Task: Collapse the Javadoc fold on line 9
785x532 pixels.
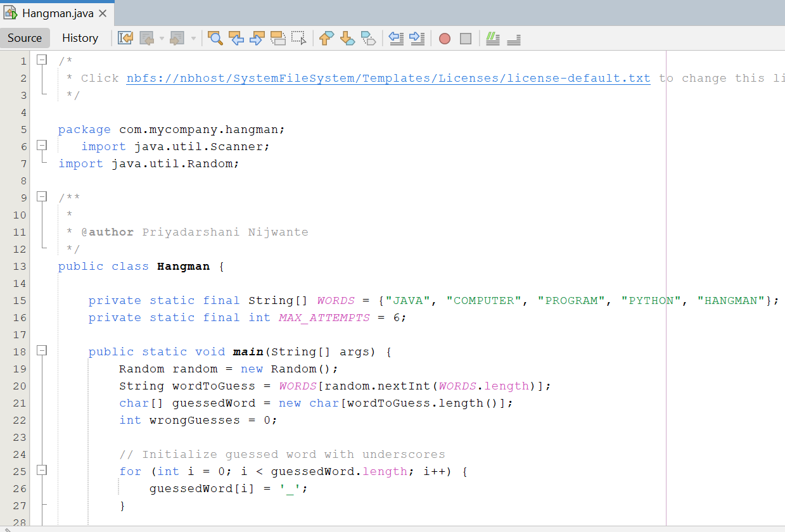Action: (x=42, y=197)
